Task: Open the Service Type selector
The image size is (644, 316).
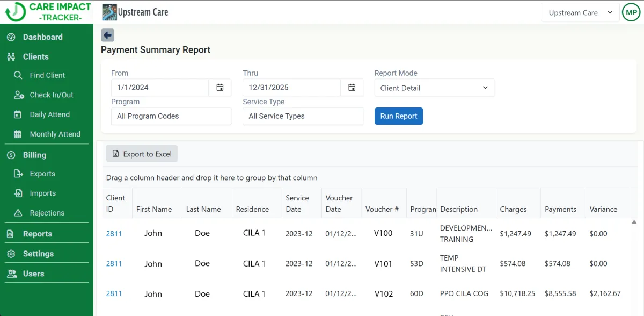Action: (303, 116)
